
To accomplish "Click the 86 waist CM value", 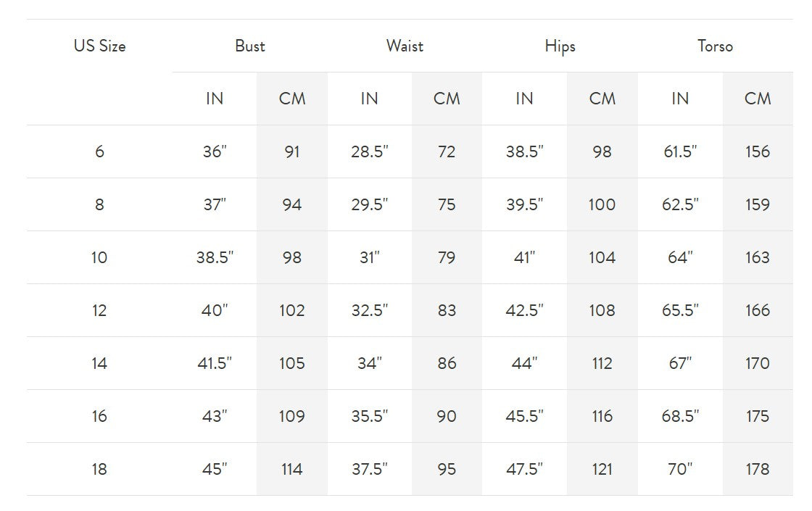I will click(447, 364).
